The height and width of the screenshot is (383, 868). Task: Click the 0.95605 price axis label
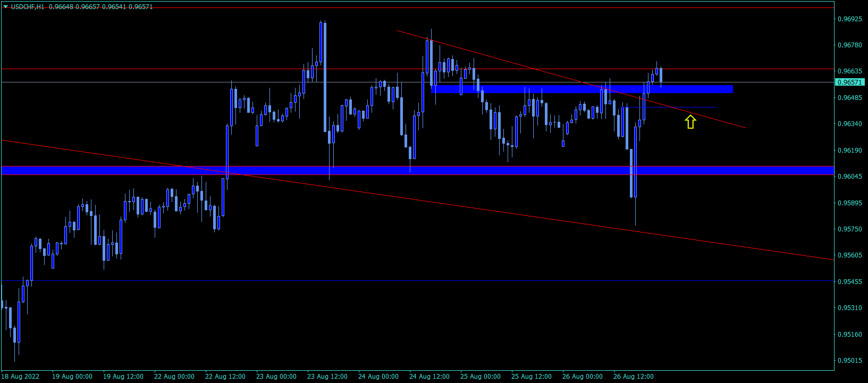[849, 255]
